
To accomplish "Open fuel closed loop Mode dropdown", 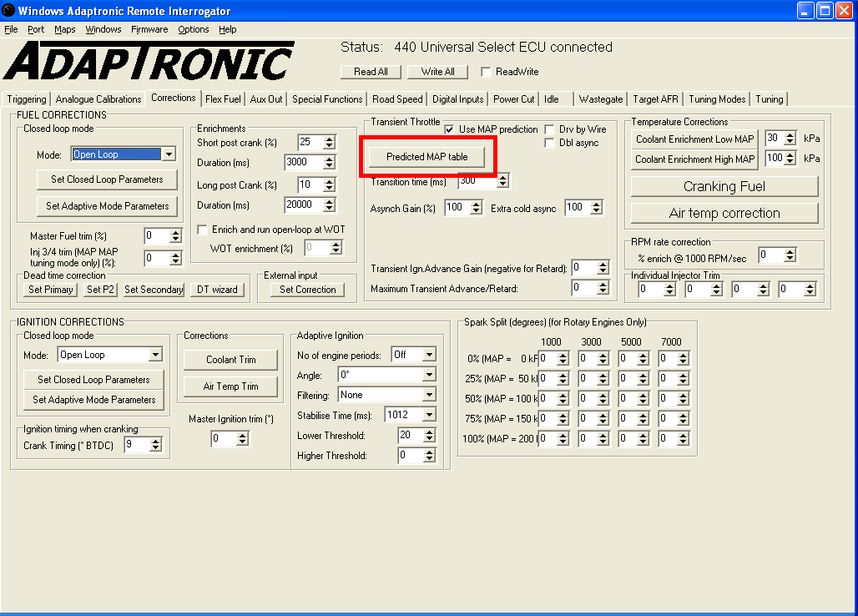I will [169, 154].
